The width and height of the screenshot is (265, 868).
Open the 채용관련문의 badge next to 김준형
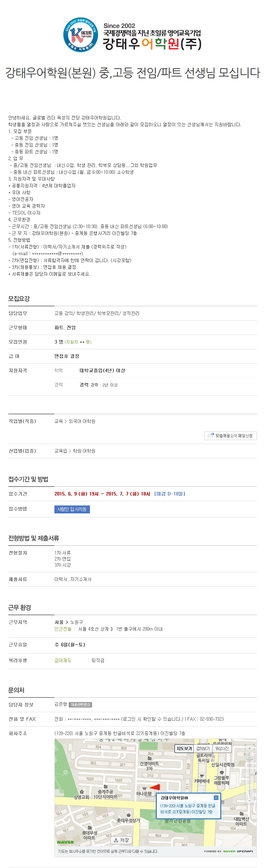click(x=80, y=705)
